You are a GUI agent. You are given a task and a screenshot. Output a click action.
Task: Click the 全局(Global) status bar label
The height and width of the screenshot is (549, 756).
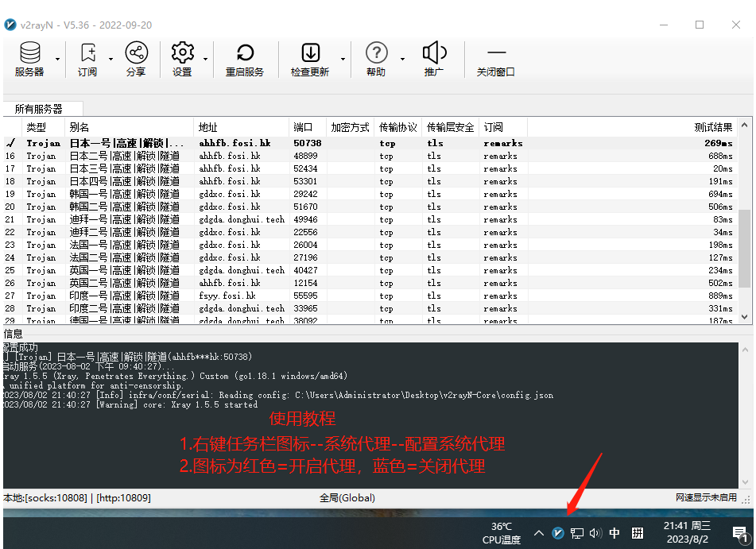[347, 498]
